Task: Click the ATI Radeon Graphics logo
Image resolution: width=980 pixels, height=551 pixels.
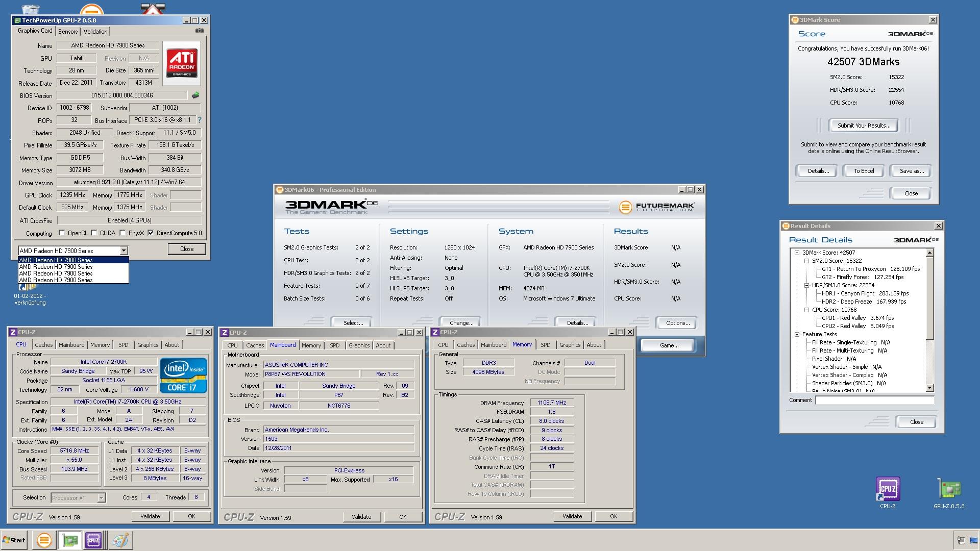Action: [x=182, y=63]
